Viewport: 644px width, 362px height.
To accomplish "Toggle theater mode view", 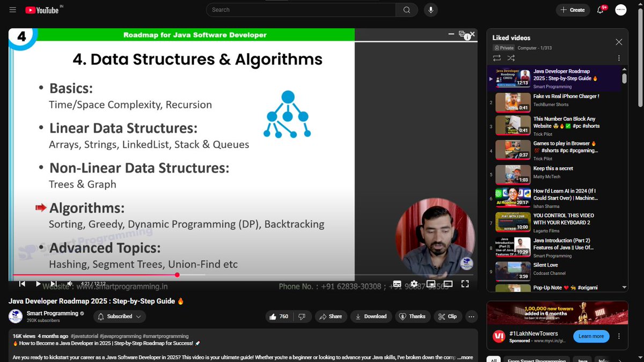I will 448,284.
